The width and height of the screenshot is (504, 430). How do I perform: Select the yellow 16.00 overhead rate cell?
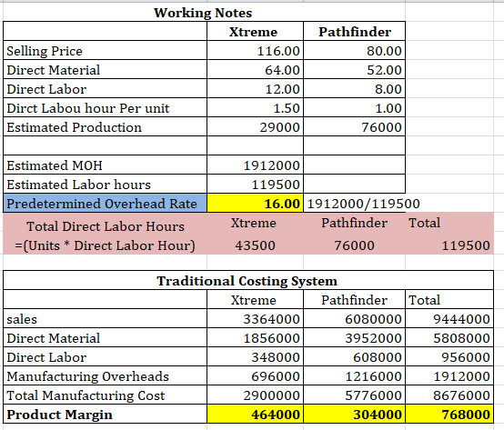click(256, 204)
